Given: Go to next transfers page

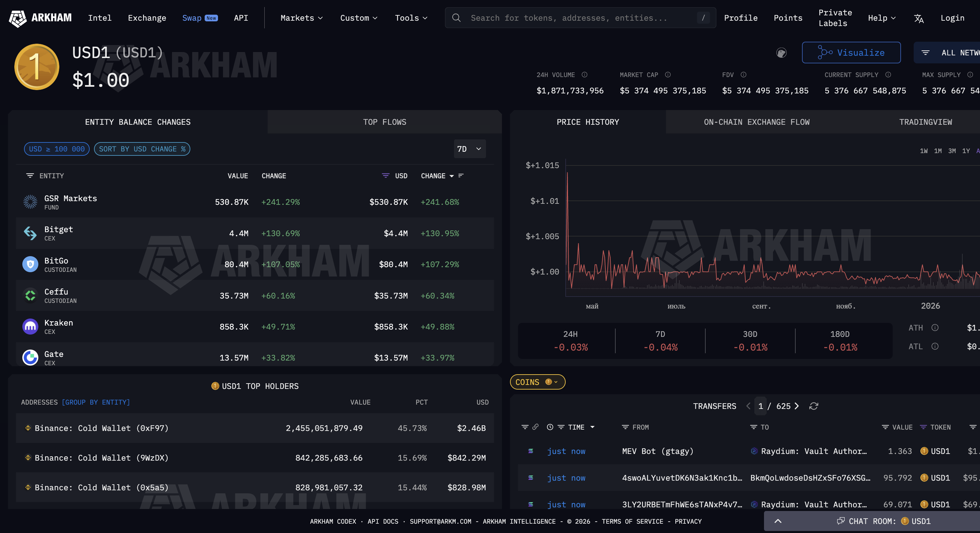Looking at the screenshot, I should (797, 406).
